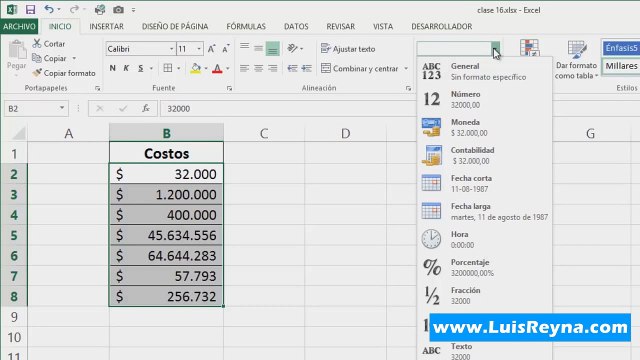Select Fecha larga format
This screenshot has height=360, width=640.
tap(484, 211)
